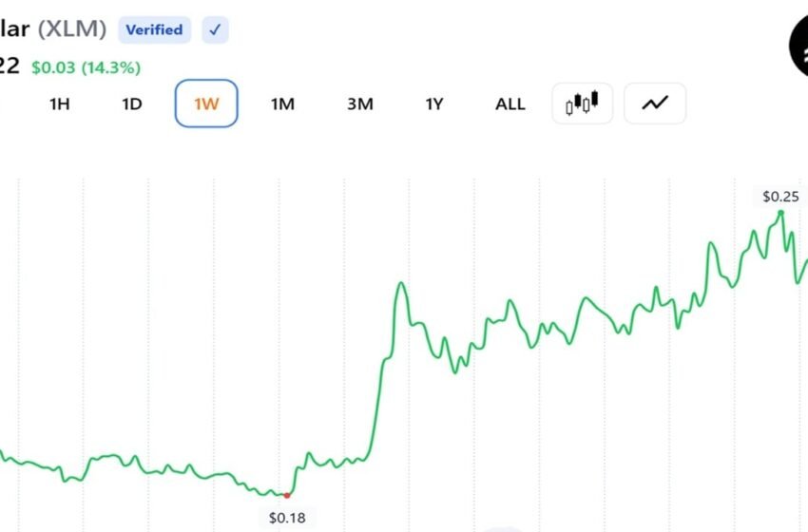The height and width of the screenshot is (532, 808).
Task: Click the (XLM) ticker symbol text
Action: [72, 28]
